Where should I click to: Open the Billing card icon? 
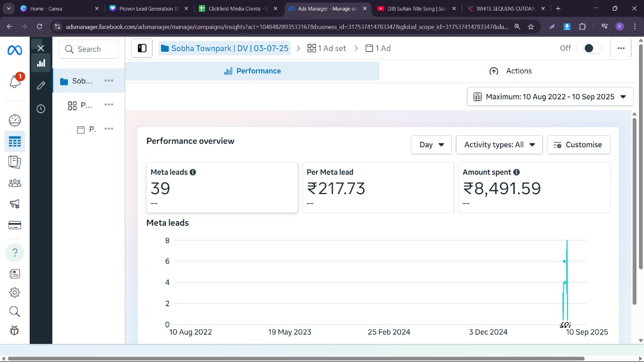click(15, 225)
